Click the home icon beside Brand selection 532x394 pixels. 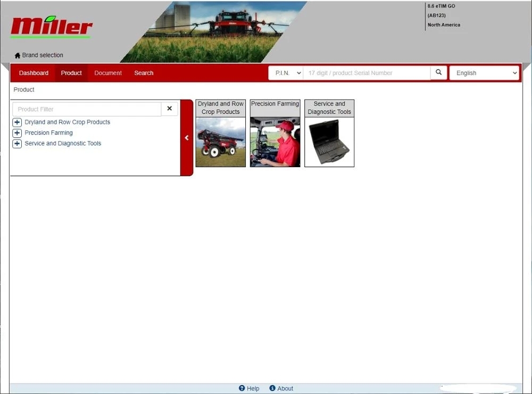pos(16,55)
